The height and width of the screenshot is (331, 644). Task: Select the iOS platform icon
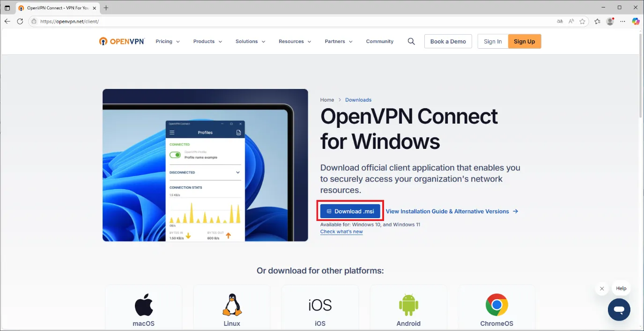coord(320,304)
